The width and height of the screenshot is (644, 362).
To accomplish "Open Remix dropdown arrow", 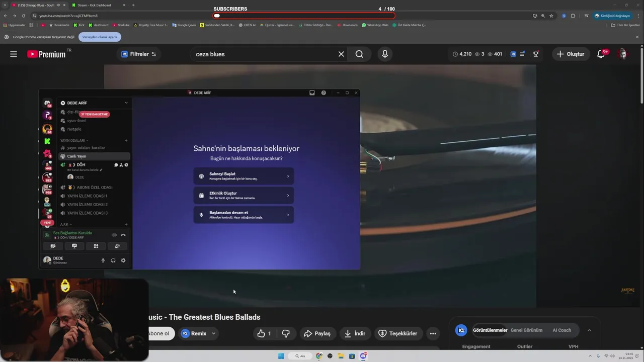I will click(x=213, y=333).
